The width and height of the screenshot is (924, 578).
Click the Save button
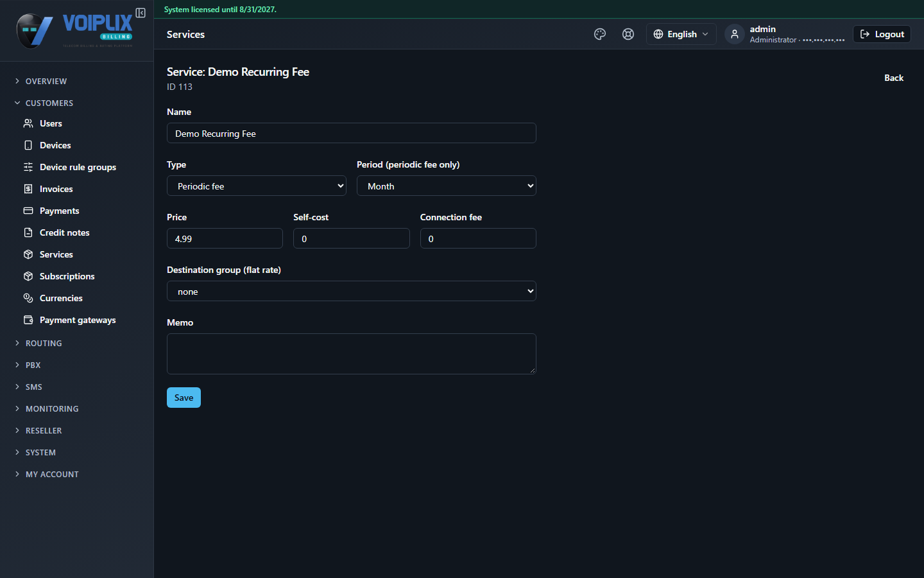[x=184, y=398]
